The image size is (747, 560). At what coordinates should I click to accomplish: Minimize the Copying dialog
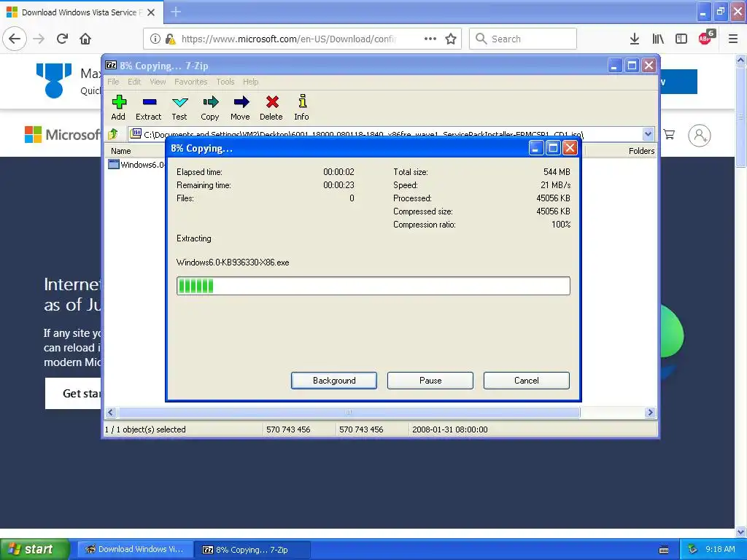[535, 148]
